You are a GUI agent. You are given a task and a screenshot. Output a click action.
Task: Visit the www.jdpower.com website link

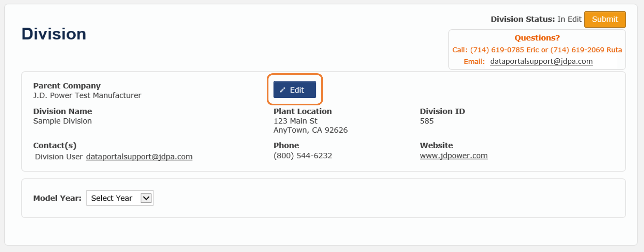(454, 155)
